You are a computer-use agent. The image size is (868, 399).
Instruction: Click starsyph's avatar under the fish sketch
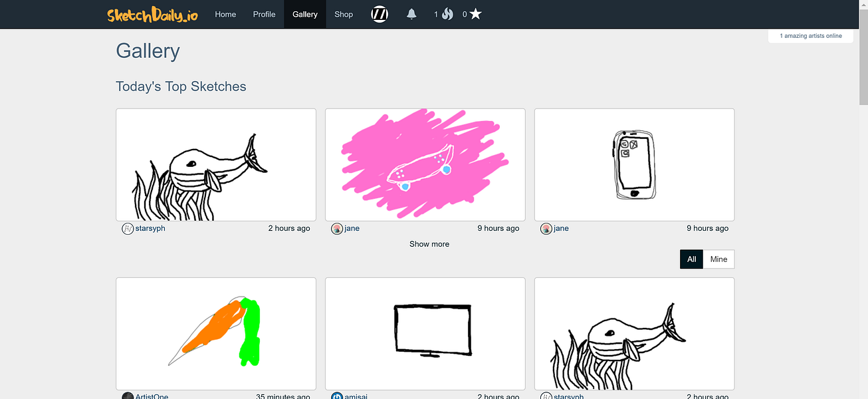127,228
